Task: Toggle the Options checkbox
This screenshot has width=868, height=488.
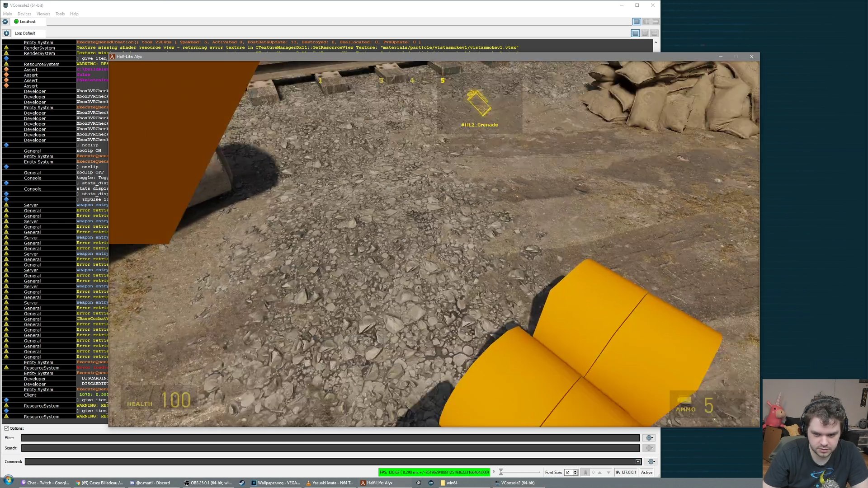Action: point(7,428)
